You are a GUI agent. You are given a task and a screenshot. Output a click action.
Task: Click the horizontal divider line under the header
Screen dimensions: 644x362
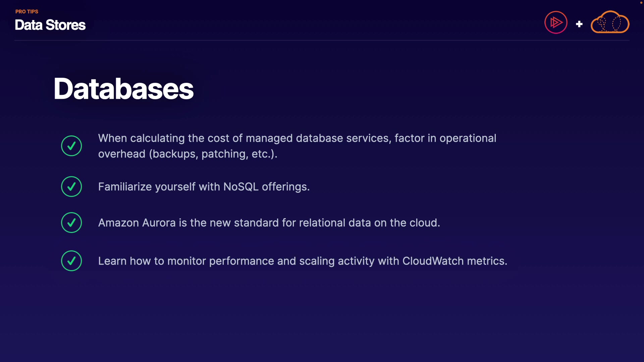322,40
